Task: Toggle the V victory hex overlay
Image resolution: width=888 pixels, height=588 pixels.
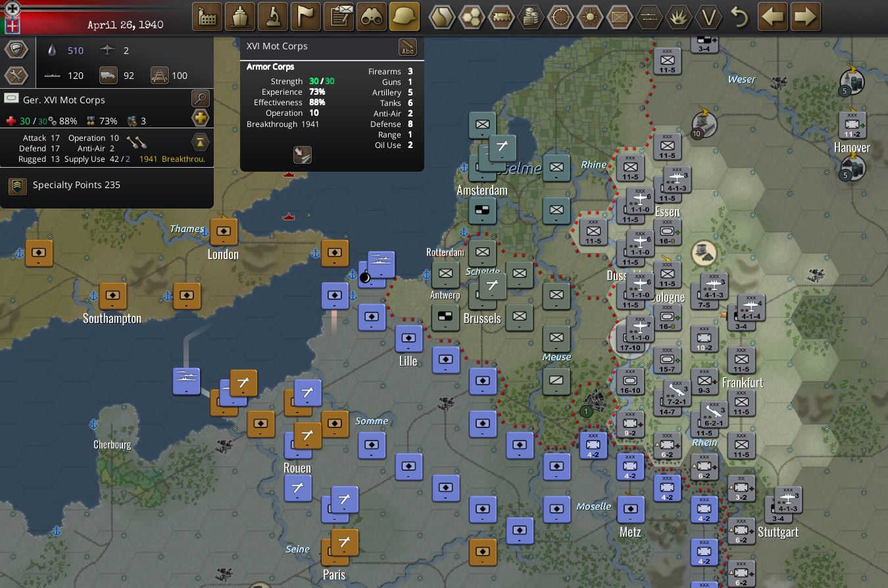Action: 708,17
